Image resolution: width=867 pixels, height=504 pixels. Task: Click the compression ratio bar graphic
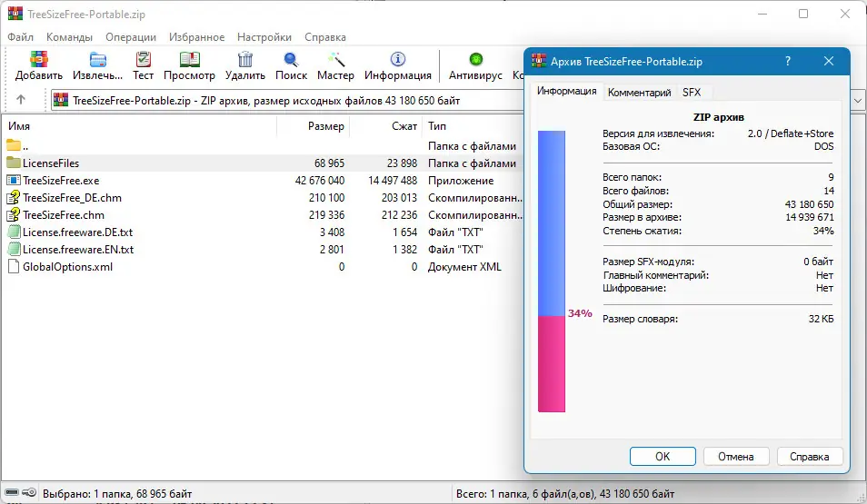(x=552, y=272)
